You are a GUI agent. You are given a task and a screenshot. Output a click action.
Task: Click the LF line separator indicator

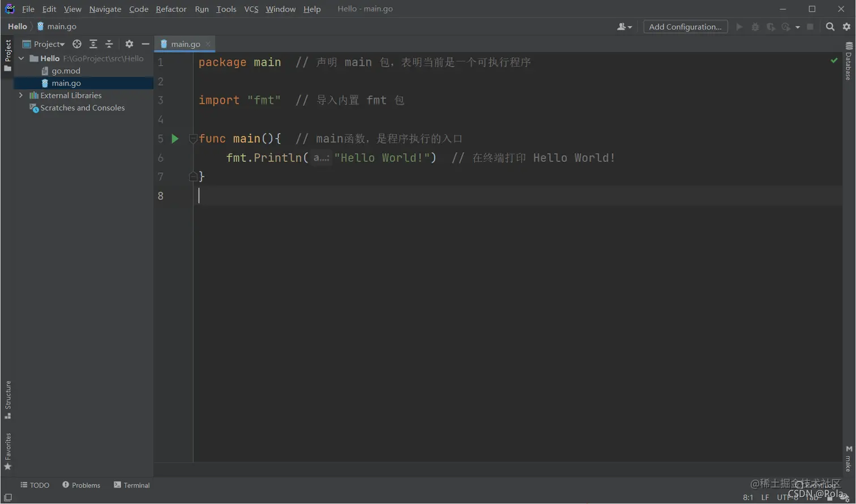tap(765, 498)
